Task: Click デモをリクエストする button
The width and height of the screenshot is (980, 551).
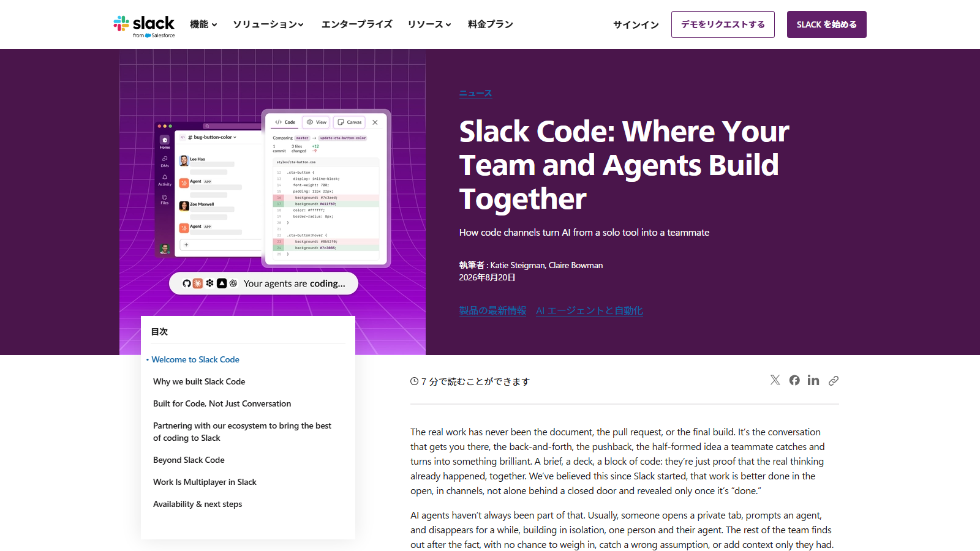Action: [723, 24]
